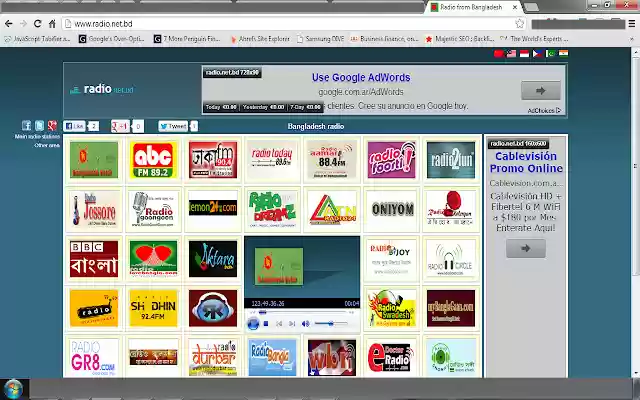Click the Facebook Like button
Viewport: 640px width, 400px height.
(x=74, y=126)
